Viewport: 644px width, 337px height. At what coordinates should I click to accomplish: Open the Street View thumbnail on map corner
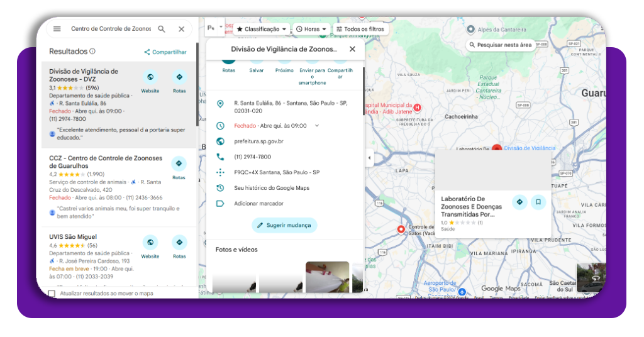click(x=591, y=278)
